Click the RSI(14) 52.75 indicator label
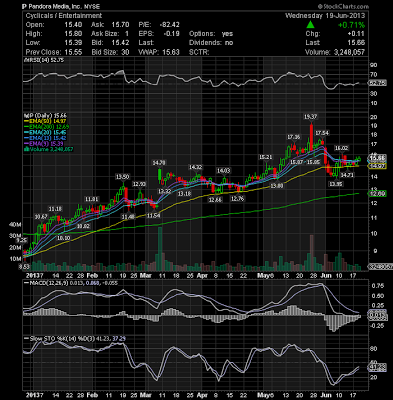The height and width of the screenshot is (400, 393). click(44, 60)
